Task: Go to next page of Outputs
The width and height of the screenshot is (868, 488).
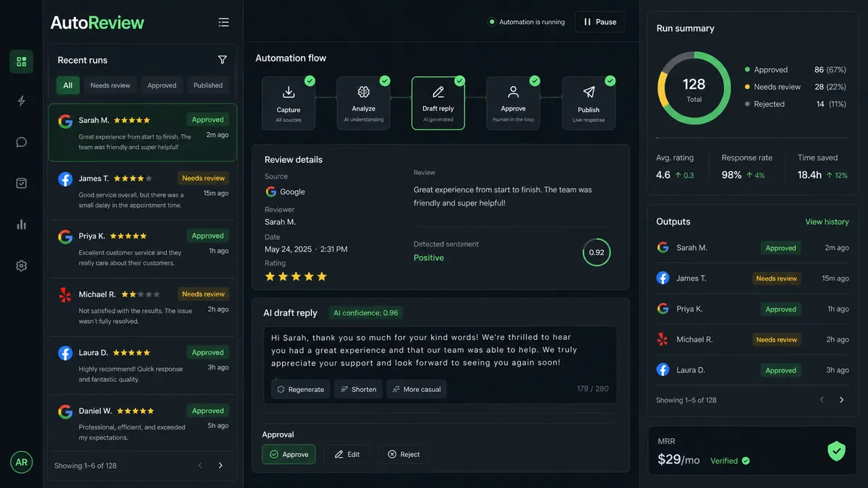Action: [841, 400]
